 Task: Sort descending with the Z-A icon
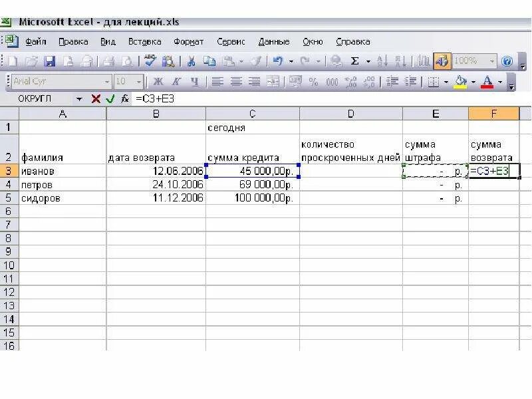click(400, 61)
